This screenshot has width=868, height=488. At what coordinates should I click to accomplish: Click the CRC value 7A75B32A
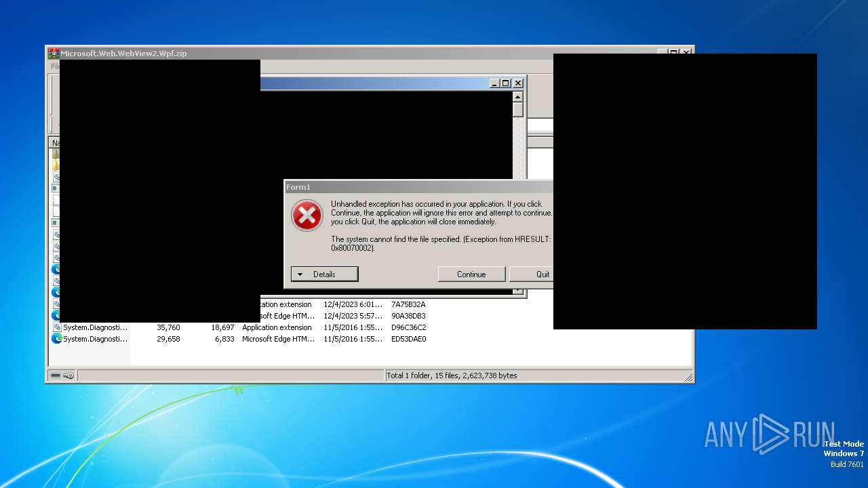408,304
